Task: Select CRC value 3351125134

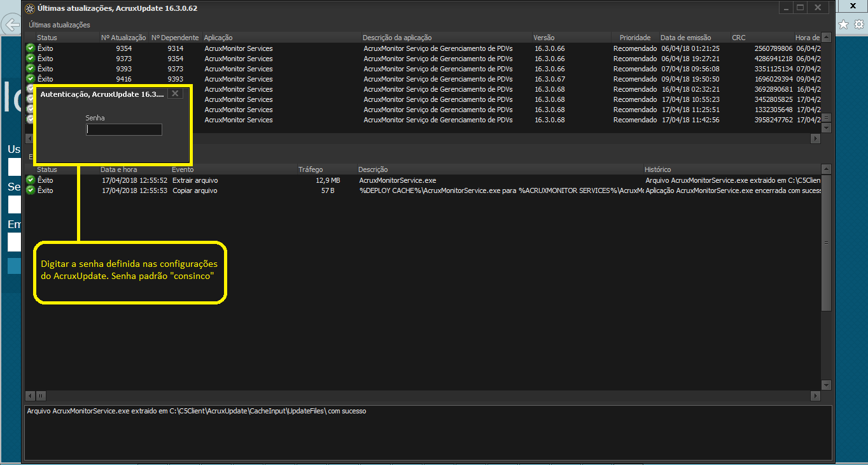Action: coord(773,69)
